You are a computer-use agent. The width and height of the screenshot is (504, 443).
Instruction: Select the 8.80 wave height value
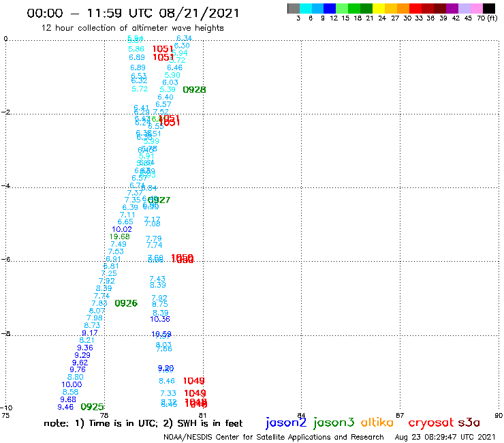(x=75, y=377)
